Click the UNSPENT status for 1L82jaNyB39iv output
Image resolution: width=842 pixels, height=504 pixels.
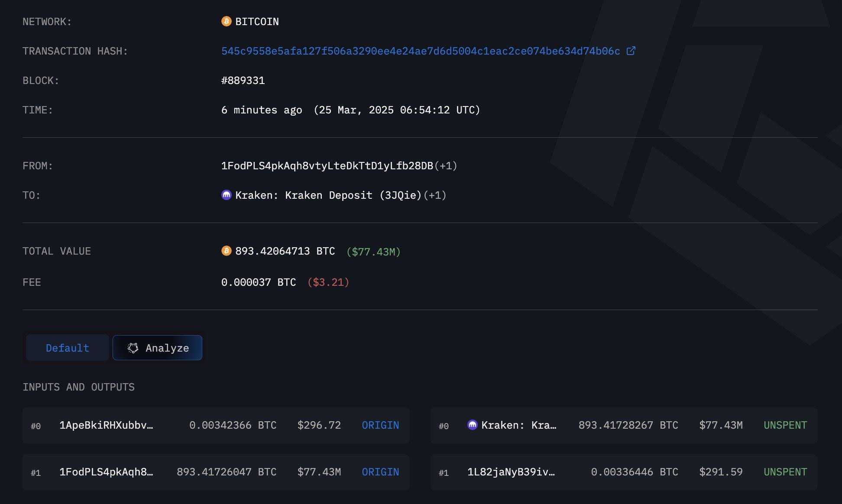[x=784, y=472]
